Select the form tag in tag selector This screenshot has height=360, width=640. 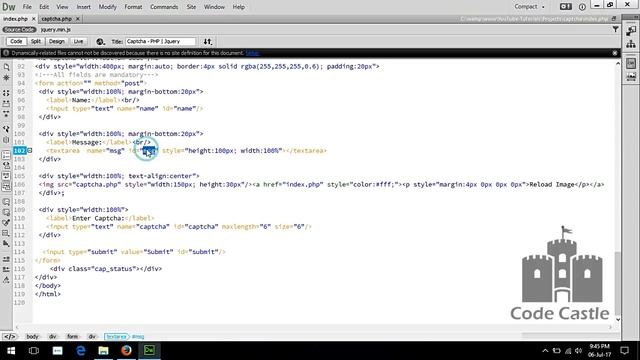click(72, 337)
